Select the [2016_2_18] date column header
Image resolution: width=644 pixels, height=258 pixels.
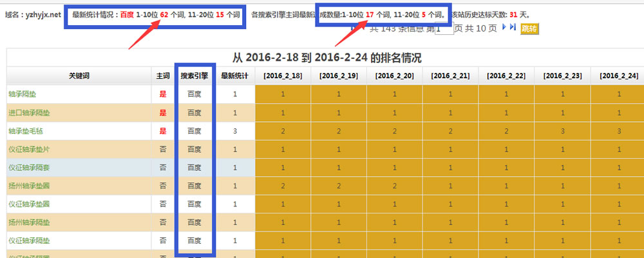(283, 75)
